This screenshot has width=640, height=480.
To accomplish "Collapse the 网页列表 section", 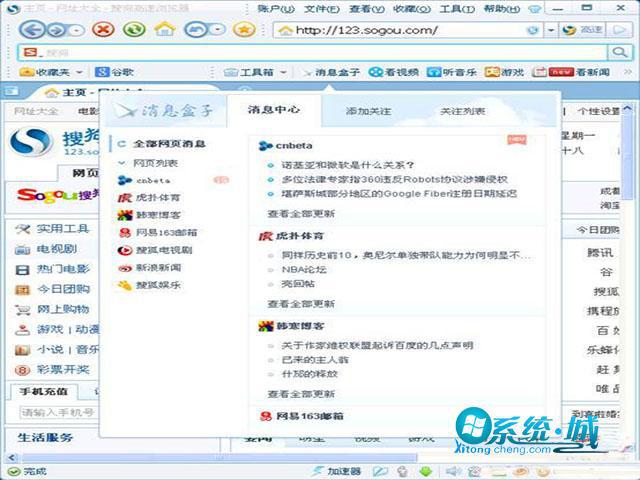I will tap(122, 163).
